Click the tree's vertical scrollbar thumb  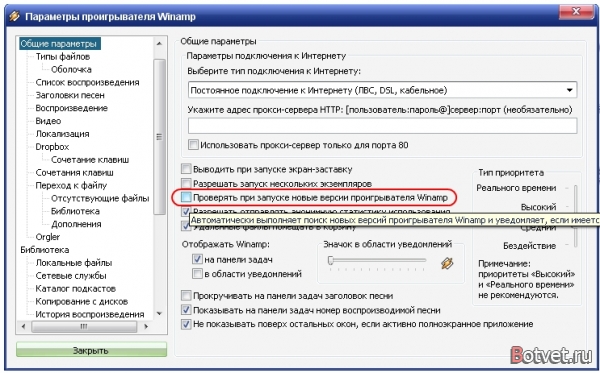[x=160, y=137]
